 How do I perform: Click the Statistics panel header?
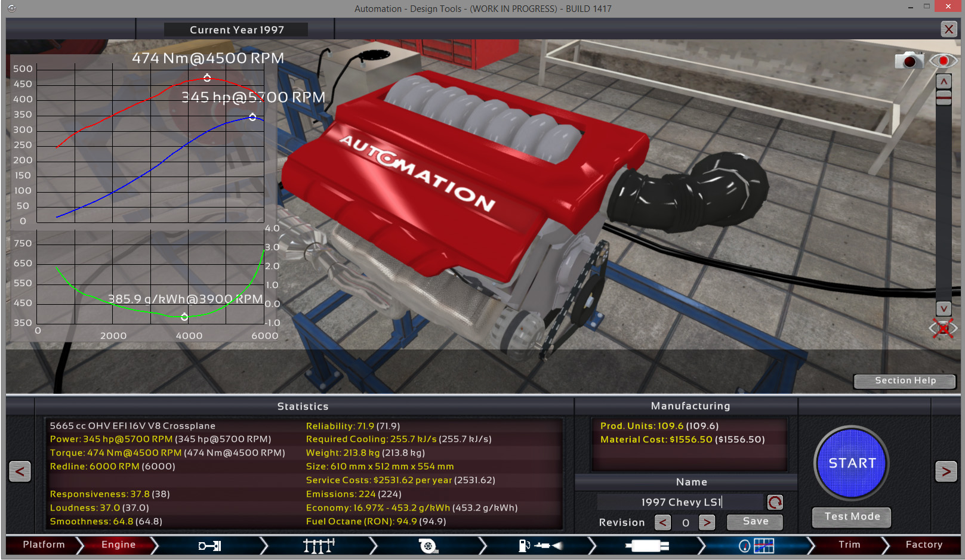click(303, 407)
